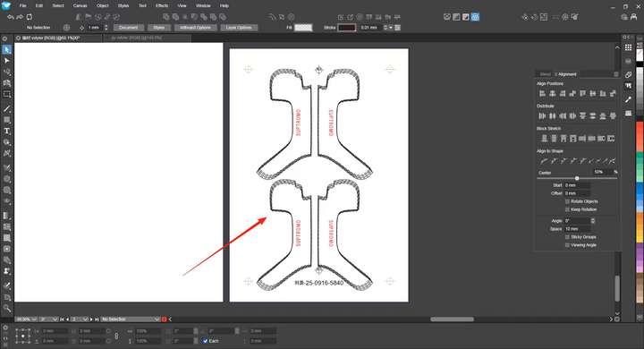Click the highlighted blue icon in top toolbar
644x349 pixels.
[x=475, y=17]
